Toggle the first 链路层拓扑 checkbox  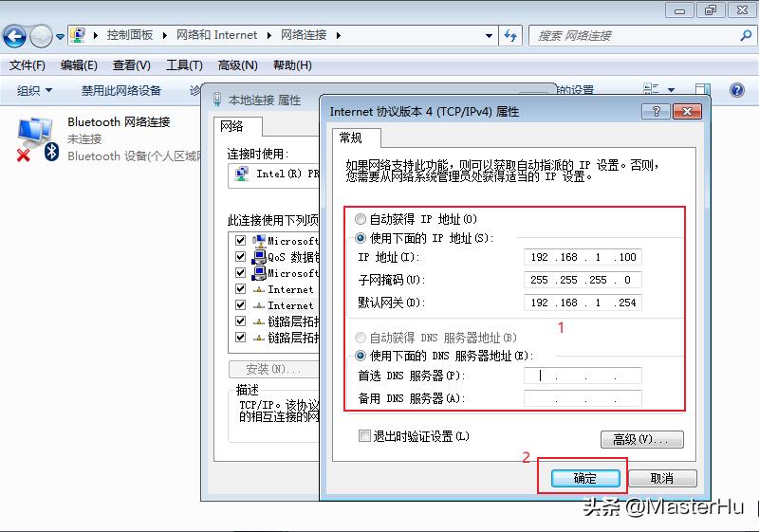point(241,321)
